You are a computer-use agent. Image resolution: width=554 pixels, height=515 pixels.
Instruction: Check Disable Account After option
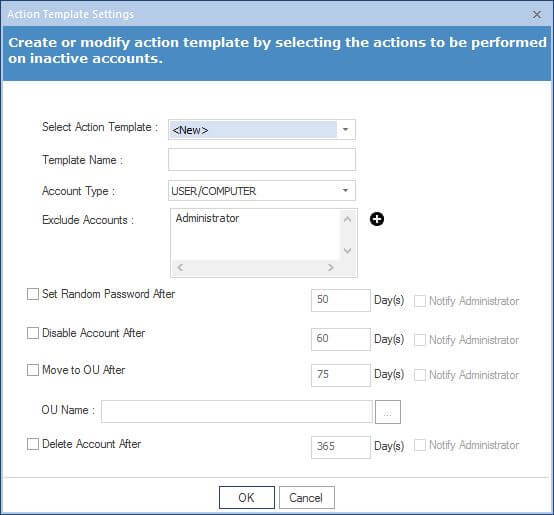coord(33,333)
